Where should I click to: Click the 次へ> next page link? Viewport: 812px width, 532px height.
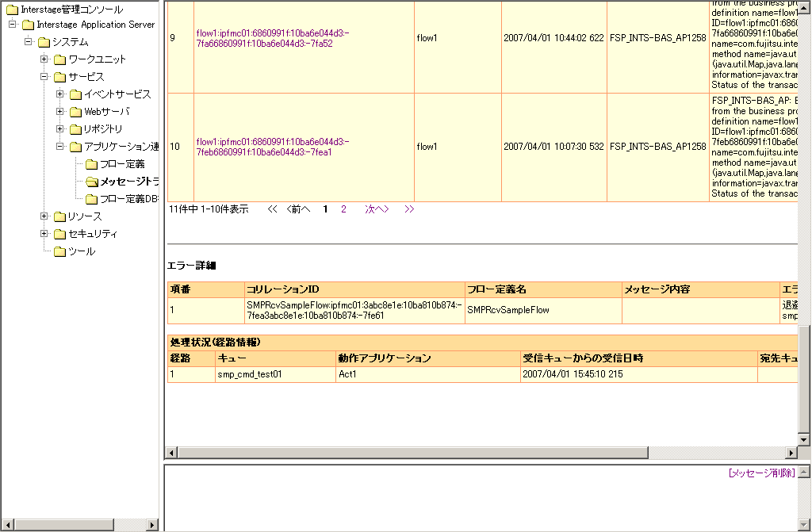[377, 209]
